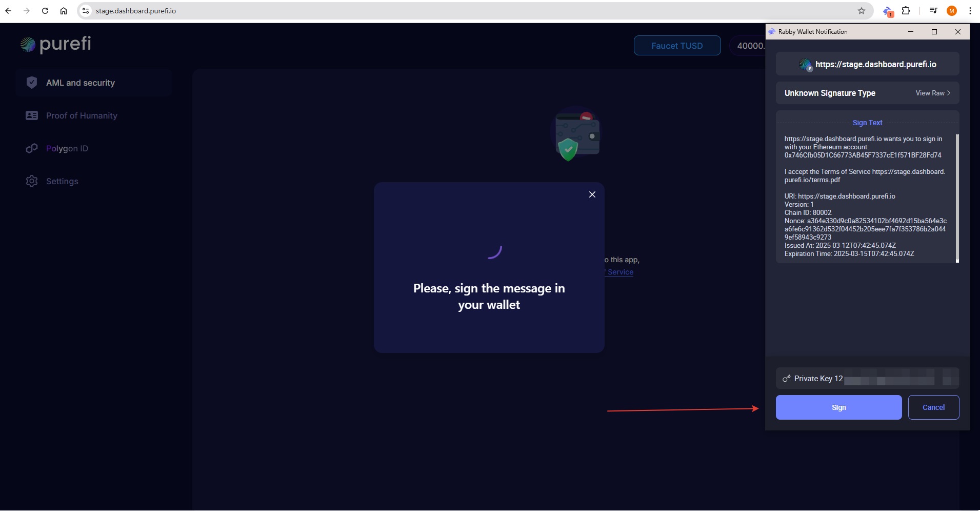Screen dimensions: 980x511
Task: Expand View Raw signature details
Action: click(932, 93)
